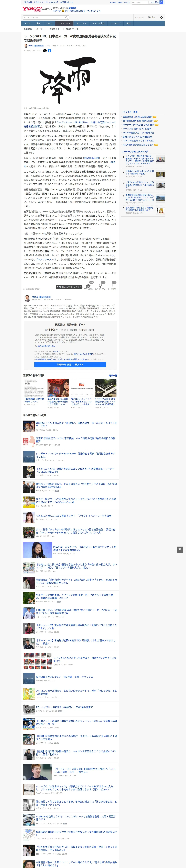Viewport: 186px width, 868px height.
Task: Click the ログイン link in header
Action: pos(57,11)
